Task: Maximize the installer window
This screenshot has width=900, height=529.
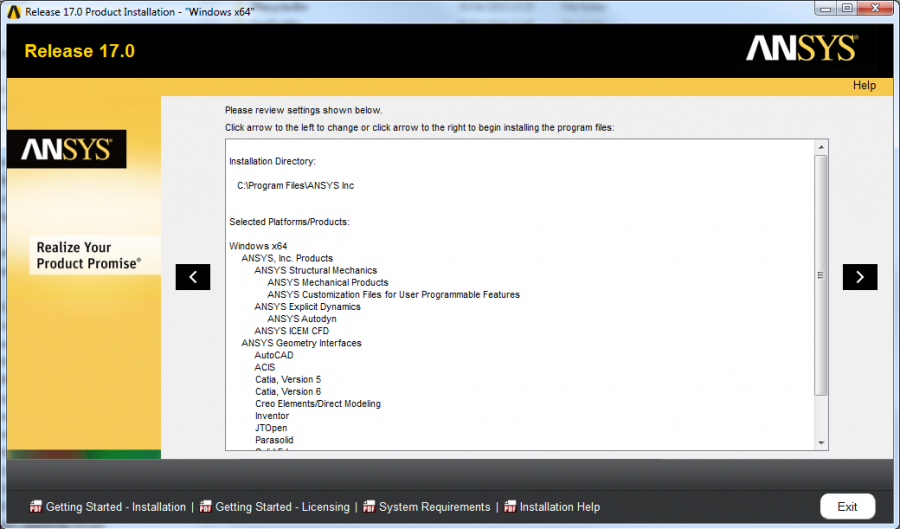Action: click(847, 9)
